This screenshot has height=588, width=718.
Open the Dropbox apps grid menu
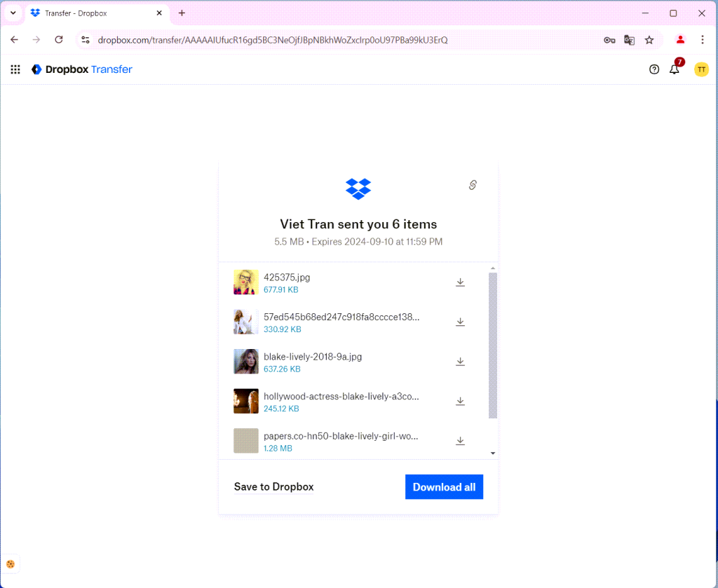tap(15, 69)
